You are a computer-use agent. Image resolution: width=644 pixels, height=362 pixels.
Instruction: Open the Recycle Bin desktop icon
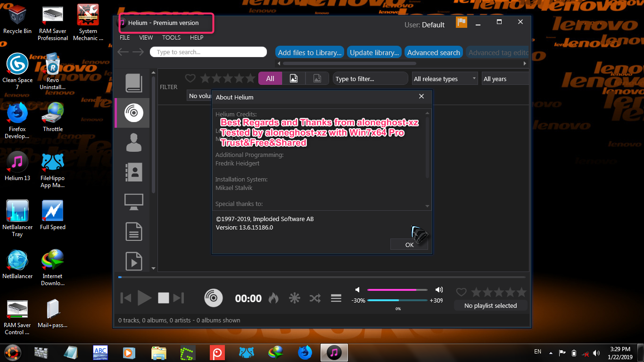(x=17, y=19)
